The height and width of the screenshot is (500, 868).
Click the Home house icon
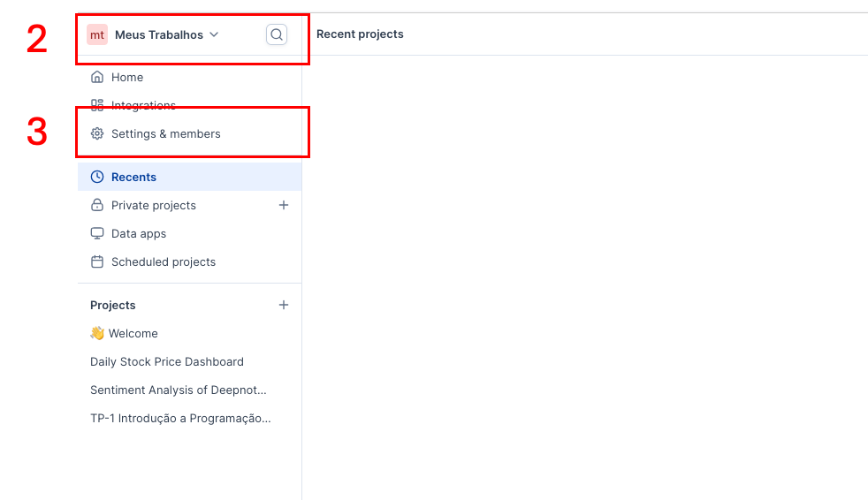point(97,77)
